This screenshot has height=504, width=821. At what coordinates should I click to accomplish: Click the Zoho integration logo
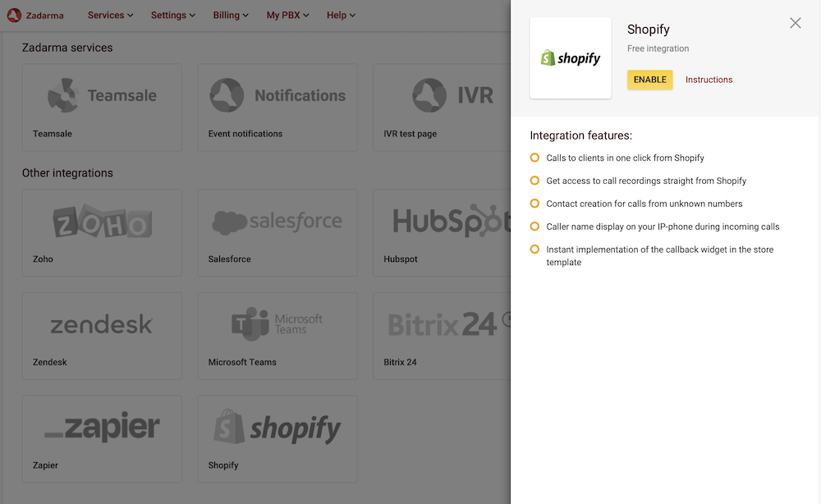pyautogui.click(x=101, y=220)
